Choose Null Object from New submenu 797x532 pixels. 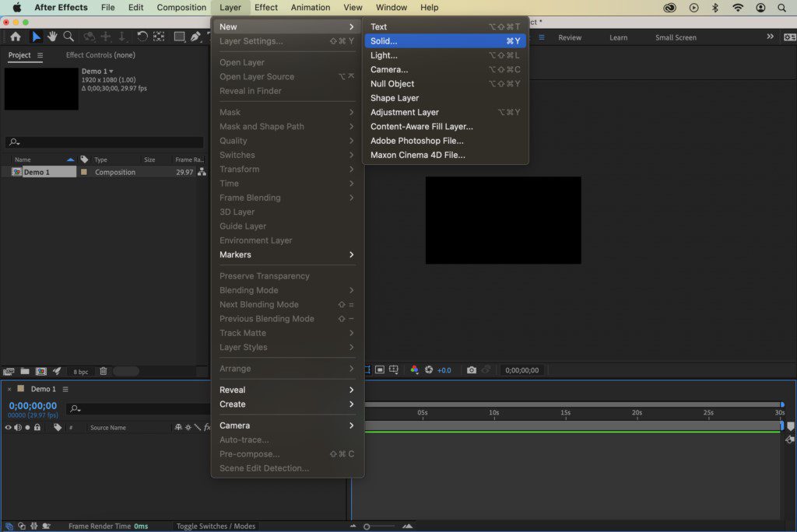tap(444, 83)
